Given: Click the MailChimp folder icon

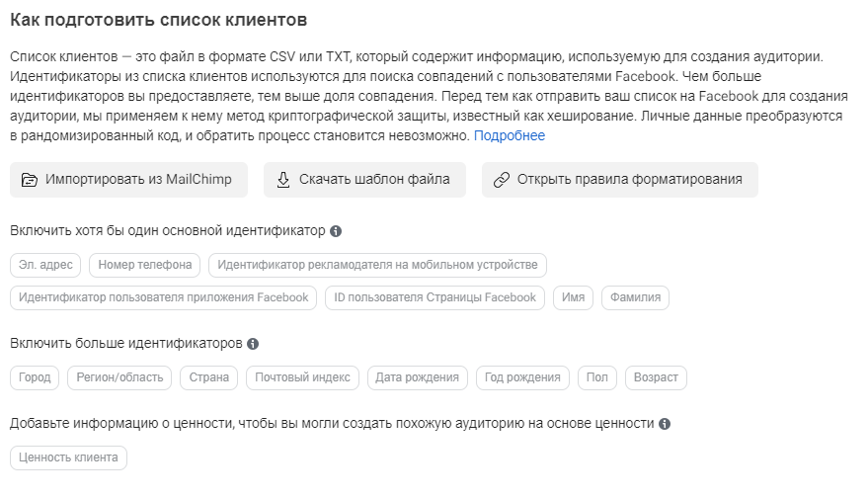Looking at the screenshot, I should click(29, 180).
